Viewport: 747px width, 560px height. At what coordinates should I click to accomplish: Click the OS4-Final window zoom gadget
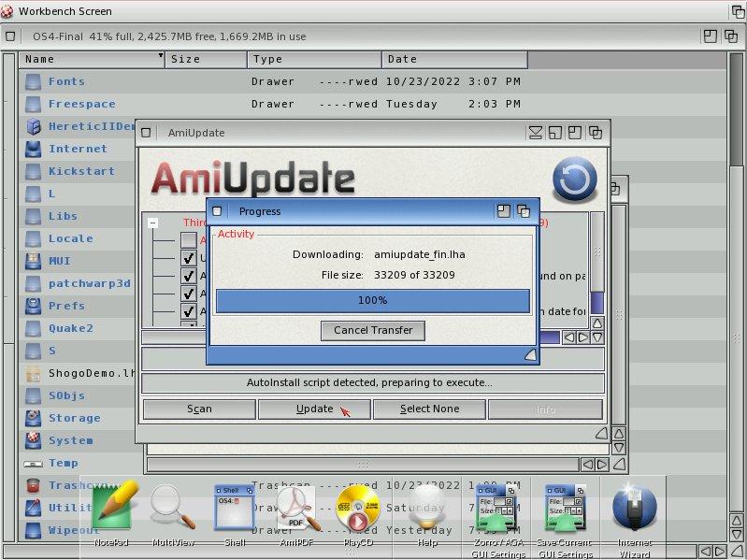tap(710, 36)
